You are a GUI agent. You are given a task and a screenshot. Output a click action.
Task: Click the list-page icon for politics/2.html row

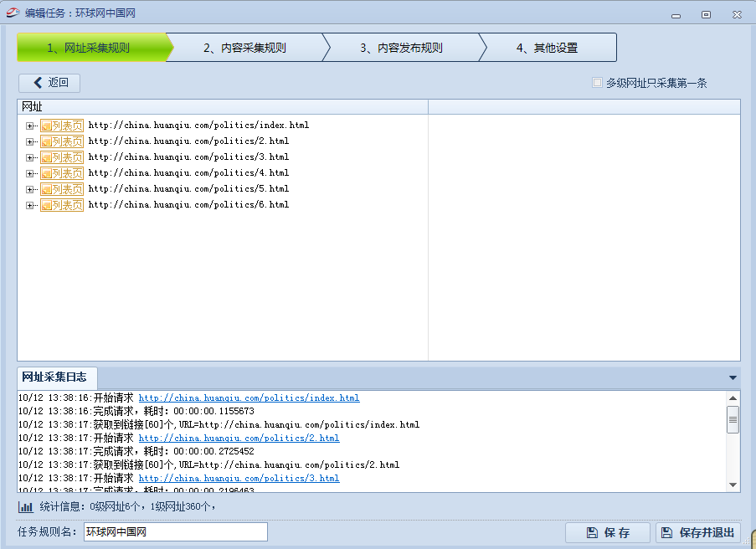pos(62,141)
